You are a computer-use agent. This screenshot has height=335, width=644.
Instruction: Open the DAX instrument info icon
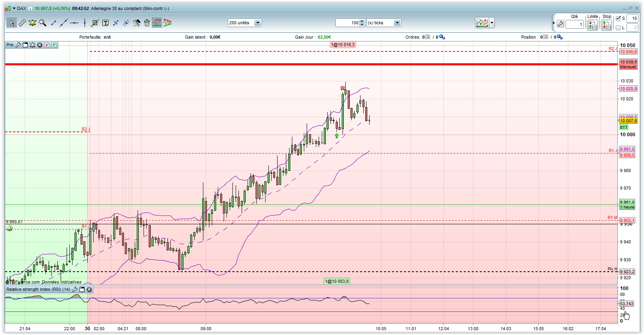point(30,8)
